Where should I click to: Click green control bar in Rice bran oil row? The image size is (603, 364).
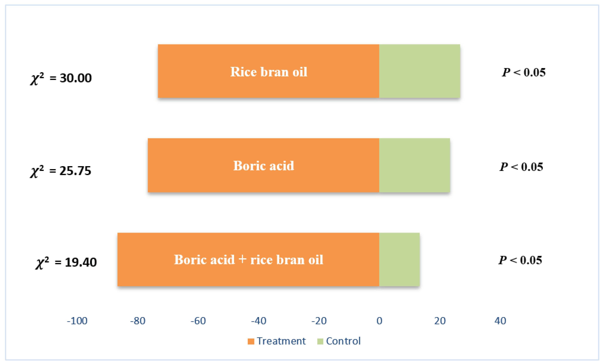[420, 71]
